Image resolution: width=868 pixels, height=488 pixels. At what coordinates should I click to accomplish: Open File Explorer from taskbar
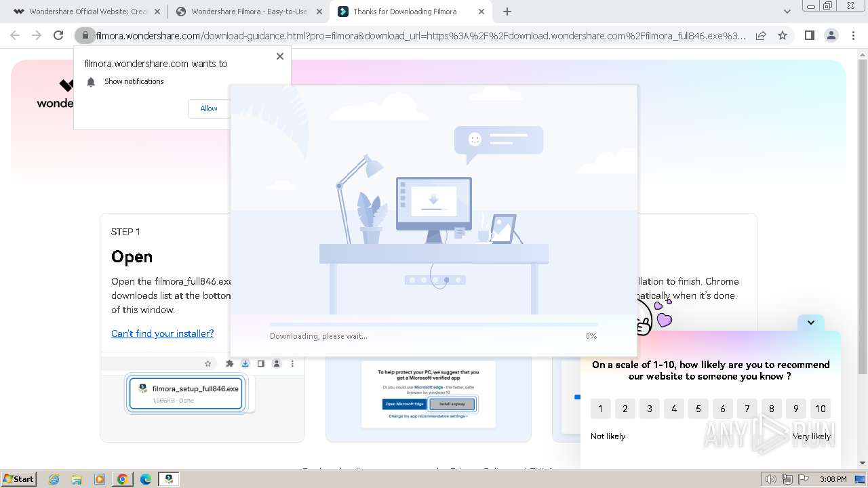77,479
